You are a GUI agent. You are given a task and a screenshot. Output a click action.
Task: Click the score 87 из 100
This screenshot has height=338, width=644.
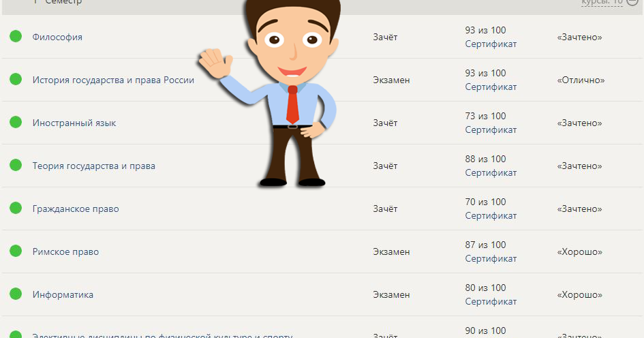(485, 245)
